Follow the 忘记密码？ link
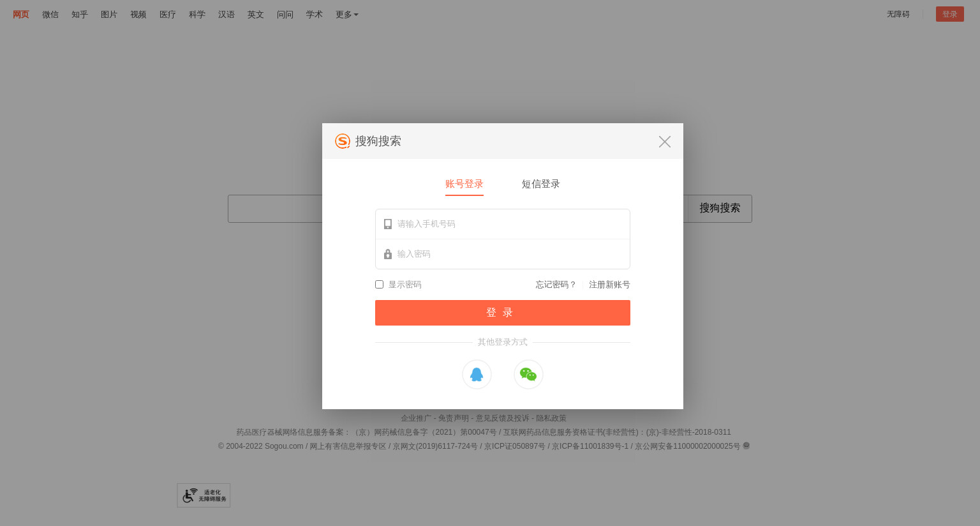 point(556,285)
